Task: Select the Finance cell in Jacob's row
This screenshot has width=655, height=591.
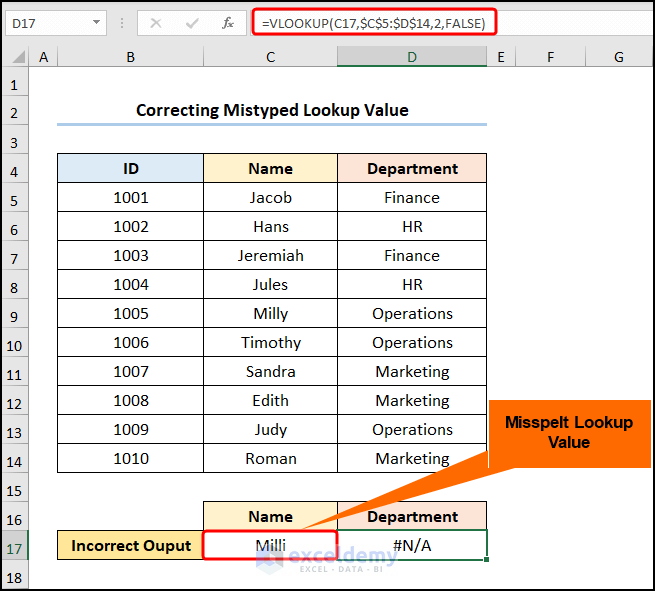Action: click(x=412, y=197)
